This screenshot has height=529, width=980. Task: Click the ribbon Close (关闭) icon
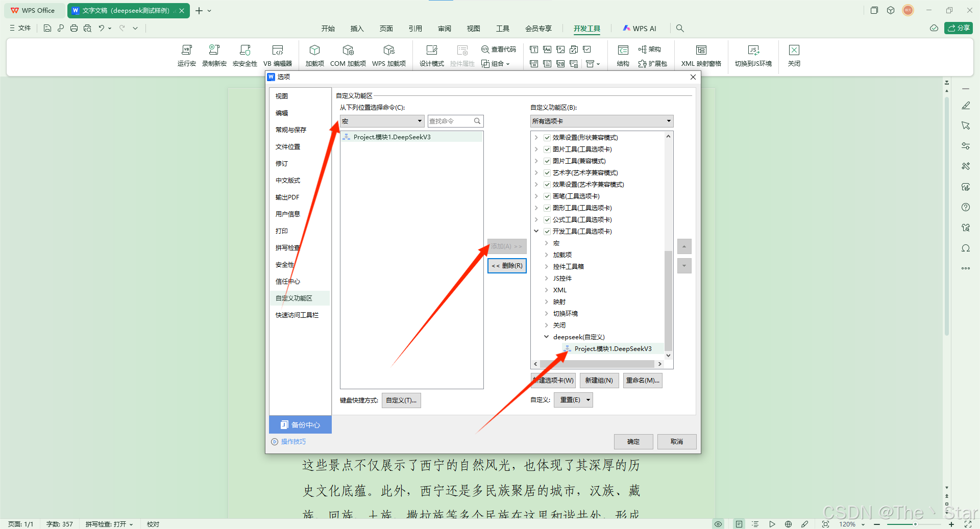coord(794,56)
